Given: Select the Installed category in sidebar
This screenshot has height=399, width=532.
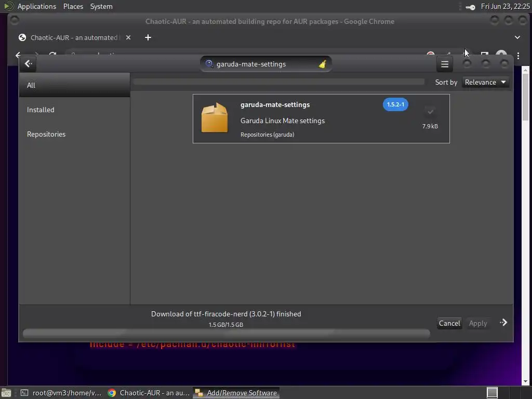Looking at the screenshot, I should pos(75,110).
